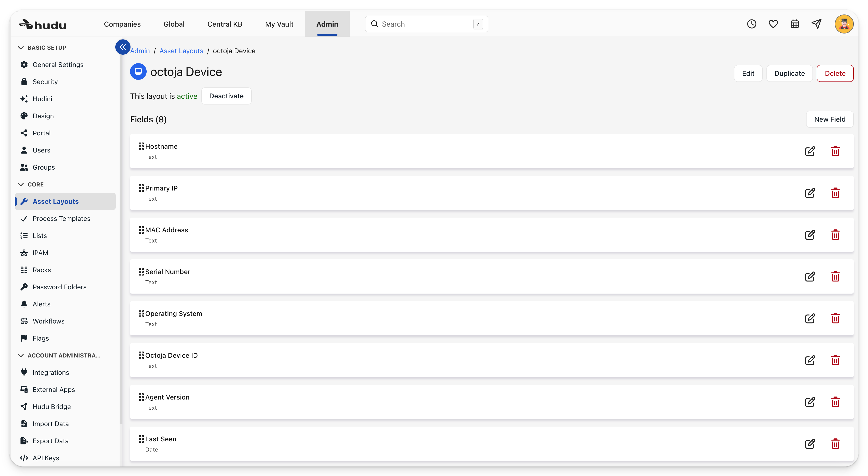
Task: Delete the Primary IP field
Action: click(x=835, y=193)
